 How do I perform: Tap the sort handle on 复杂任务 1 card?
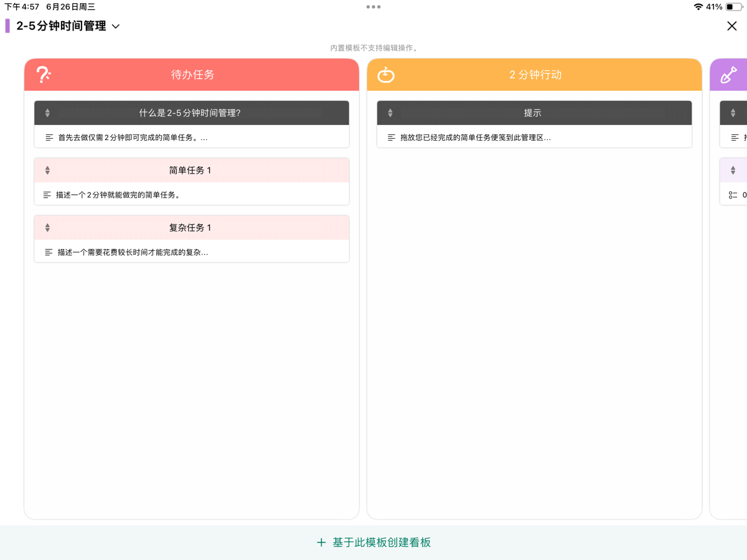click(47, 228)
